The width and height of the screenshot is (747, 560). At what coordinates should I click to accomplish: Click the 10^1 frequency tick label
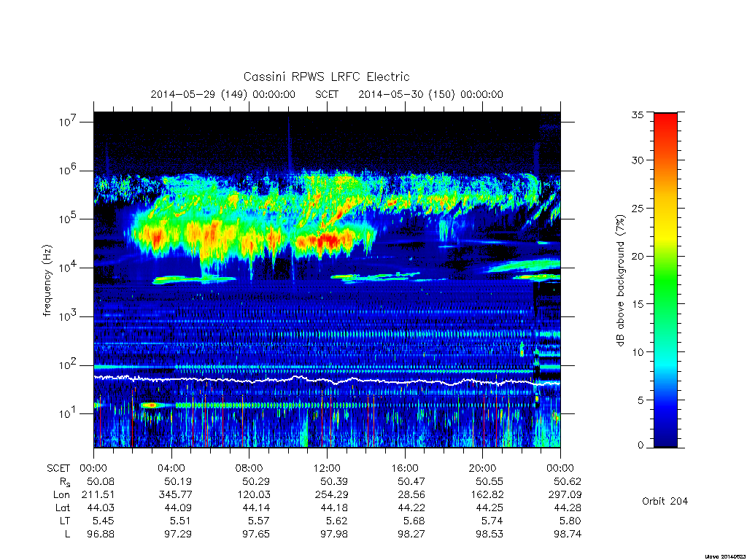tap(68, 413)
